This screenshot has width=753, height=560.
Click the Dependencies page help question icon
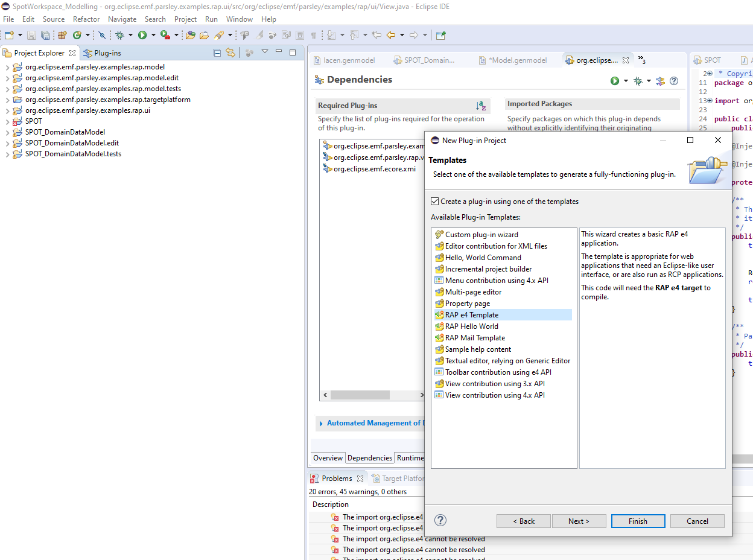(x=674, y=81)
